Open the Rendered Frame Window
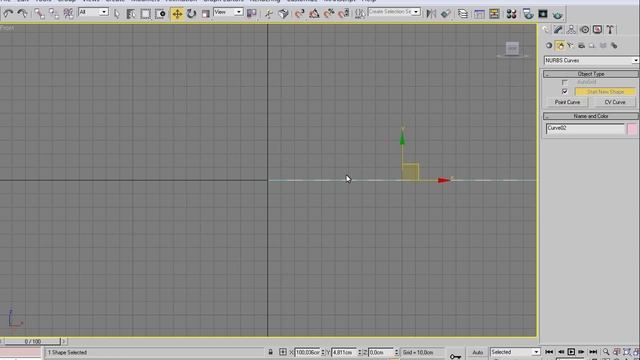The width and height of the screenshot is (640, 360). click(x=542, y=14)
